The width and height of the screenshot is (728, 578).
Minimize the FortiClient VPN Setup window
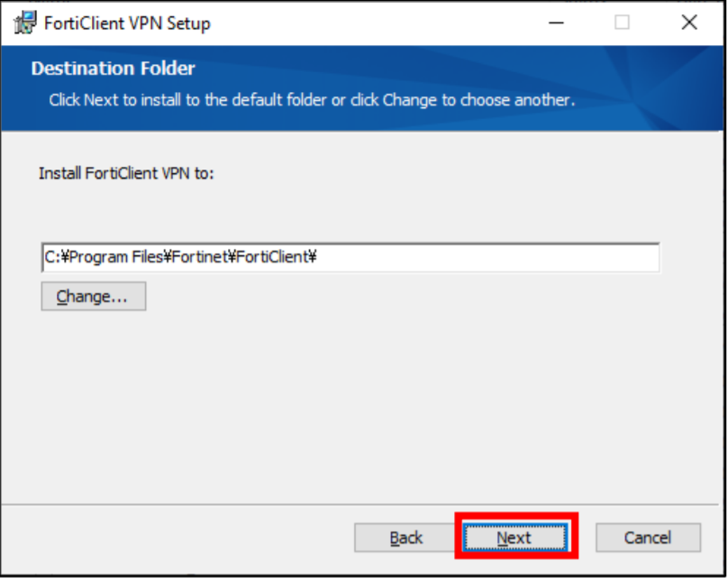pyautogui.click(x=556, y=23)
